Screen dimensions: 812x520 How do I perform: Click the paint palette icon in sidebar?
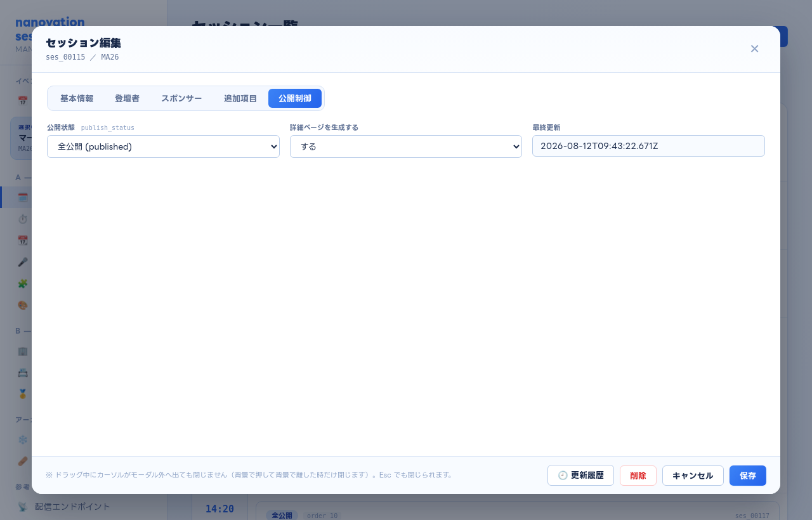point(23,305)
